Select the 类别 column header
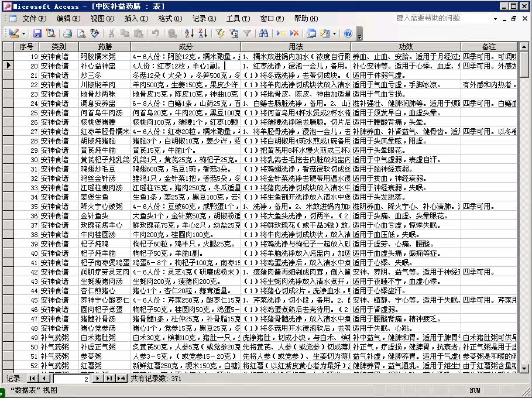This screenshot has height=398, width=532. [59, 47]
